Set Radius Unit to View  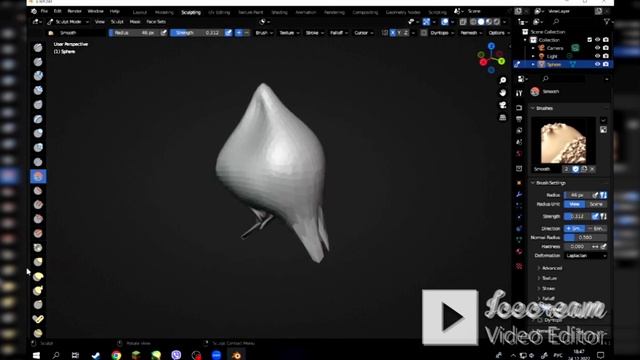tap(575, 204)
